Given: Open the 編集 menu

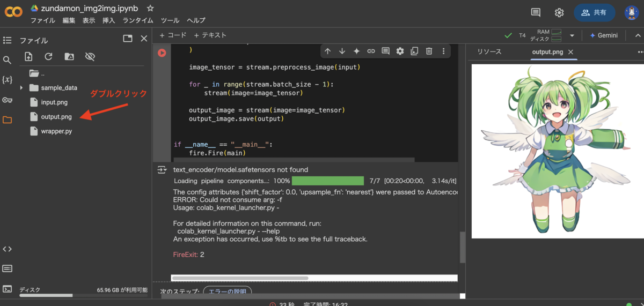Looking at the screenshot, I should [x=69, y=20].
